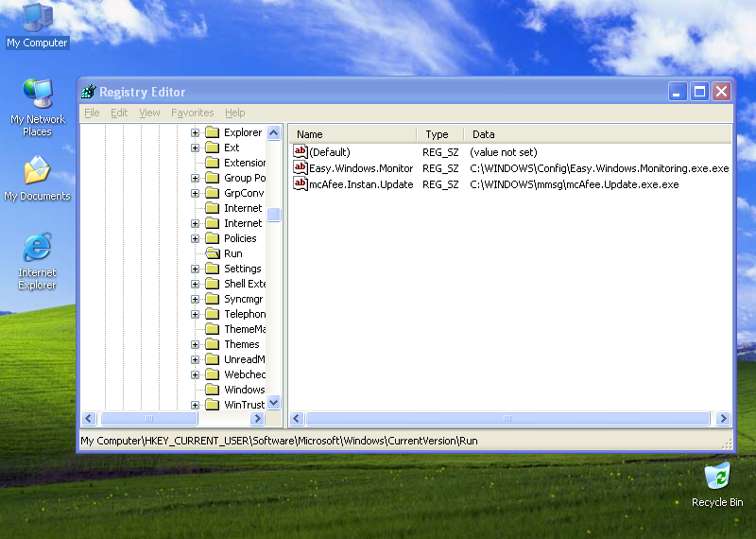Click the Explorer key folder icon
The width and height of the screenshot is (756, 539).
click(212, 132)
